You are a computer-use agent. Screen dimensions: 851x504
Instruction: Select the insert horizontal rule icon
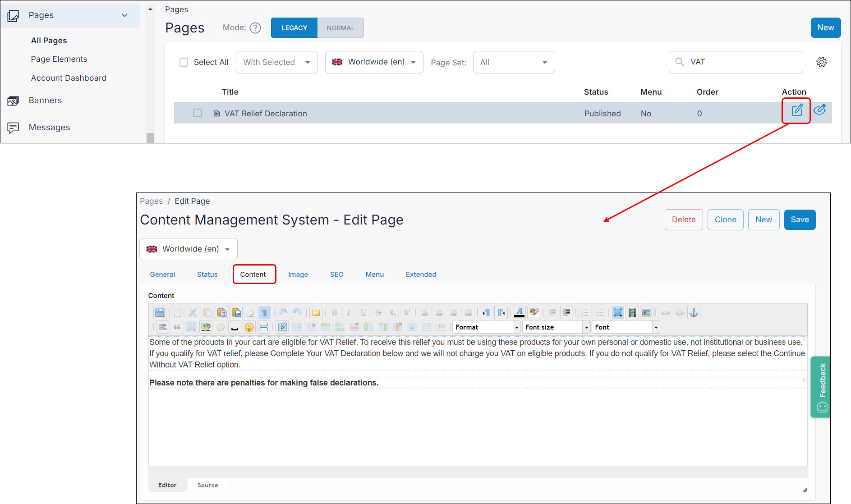tap(264, 327)
